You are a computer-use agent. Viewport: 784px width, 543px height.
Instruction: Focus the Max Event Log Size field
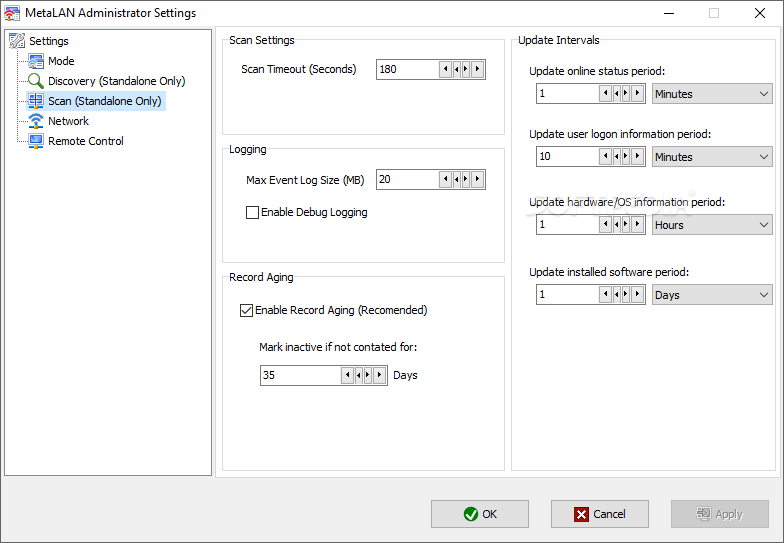408,179
